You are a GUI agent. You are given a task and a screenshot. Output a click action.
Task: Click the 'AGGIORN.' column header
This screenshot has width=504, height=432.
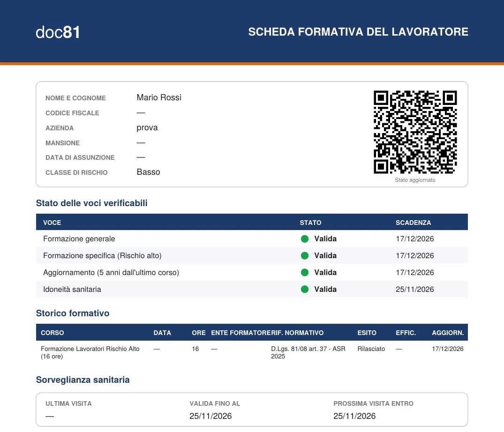(448, 333)
